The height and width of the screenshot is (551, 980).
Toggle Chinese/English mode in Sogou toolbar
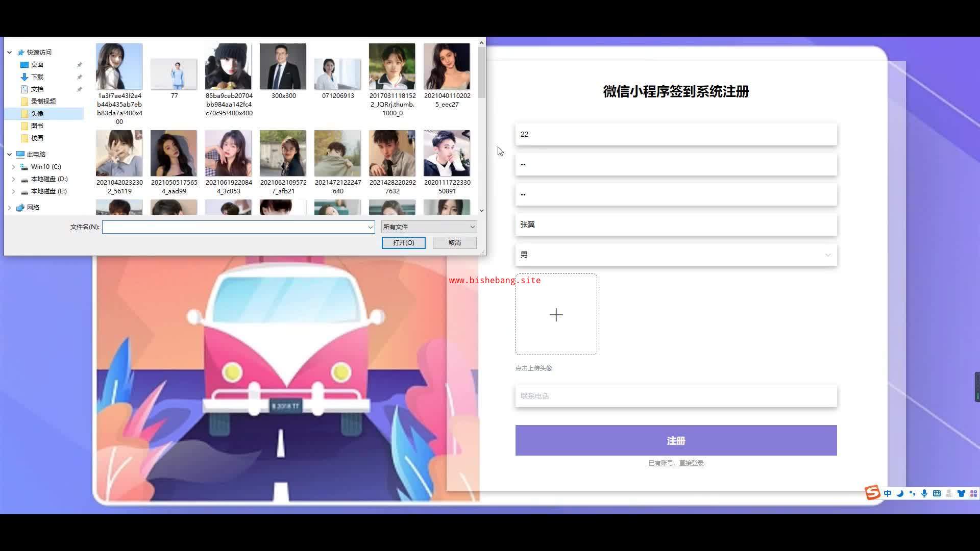click(x=888, y=493)
